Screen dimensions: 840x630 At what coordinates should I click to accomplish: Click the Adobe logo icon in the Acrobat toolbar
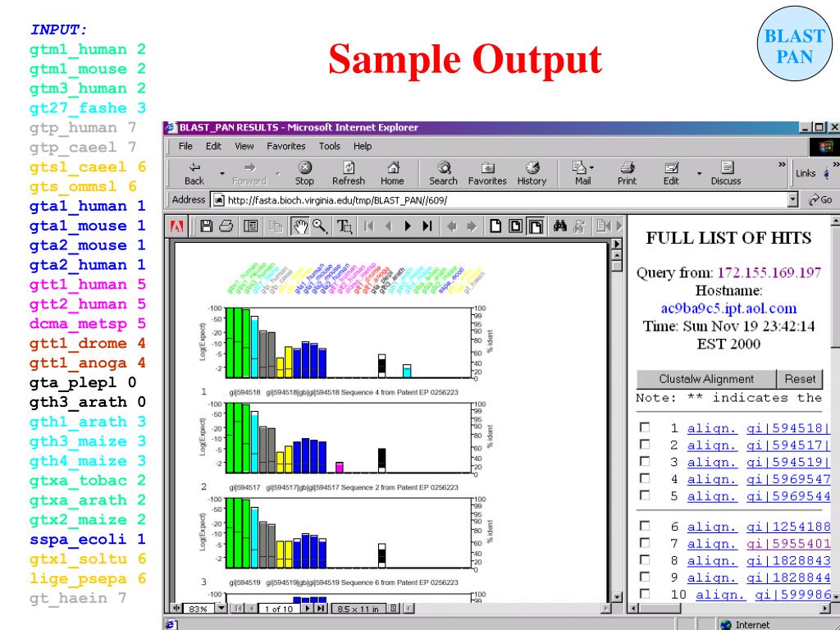pyautogui.click(x=177, y=226)
